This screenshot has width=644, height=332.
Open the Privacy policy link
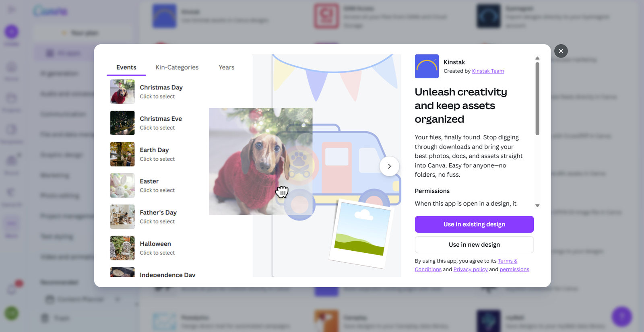pos(471,269)
